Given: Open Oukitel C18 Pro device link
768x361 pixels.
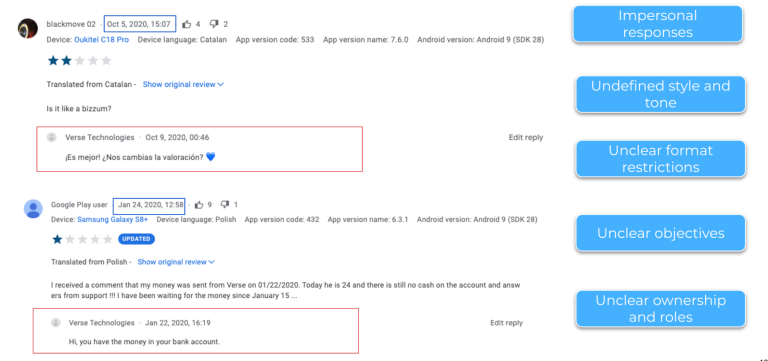Looking at the screenshot, I should coord(101,40).
